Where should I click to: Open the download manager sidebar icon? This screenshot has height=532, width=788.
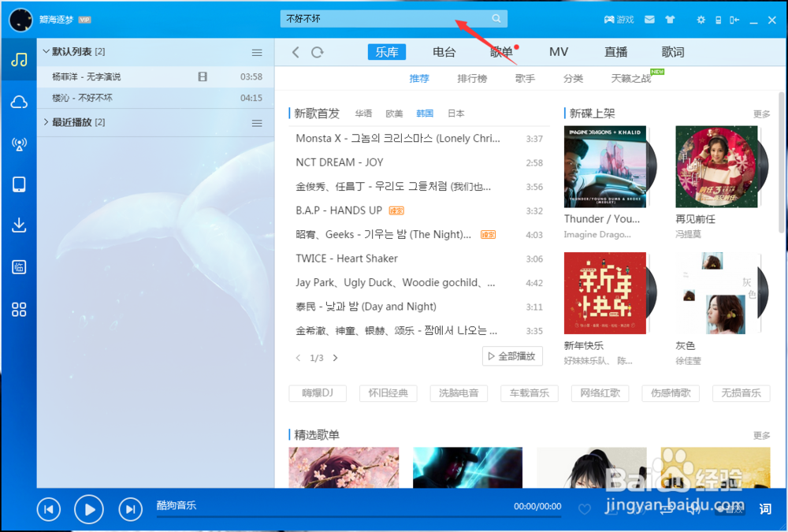pyautogui.click(x=19, y=225)
